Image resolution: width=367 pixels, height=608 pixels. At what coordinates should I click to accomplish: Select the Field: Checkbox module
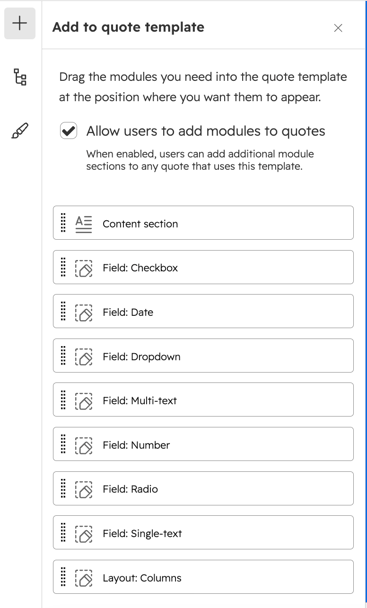tap(203, 267)
